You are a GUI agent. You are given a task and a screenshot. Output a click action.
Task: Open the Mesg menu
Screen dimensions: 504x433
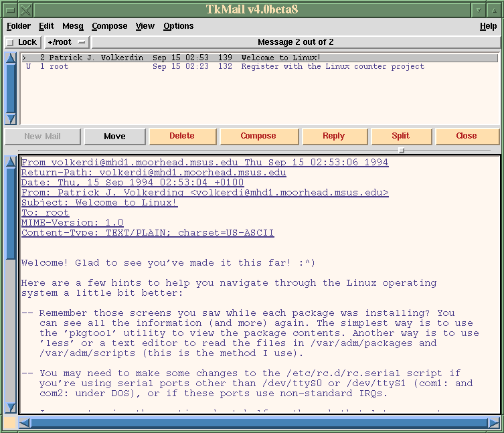[73, 26]
